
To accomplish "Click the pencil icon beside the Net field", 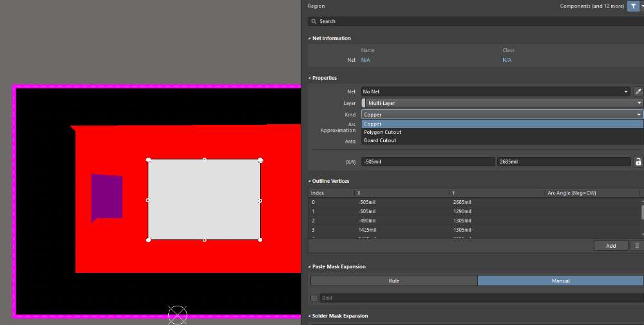I will [x=638, y=91].
